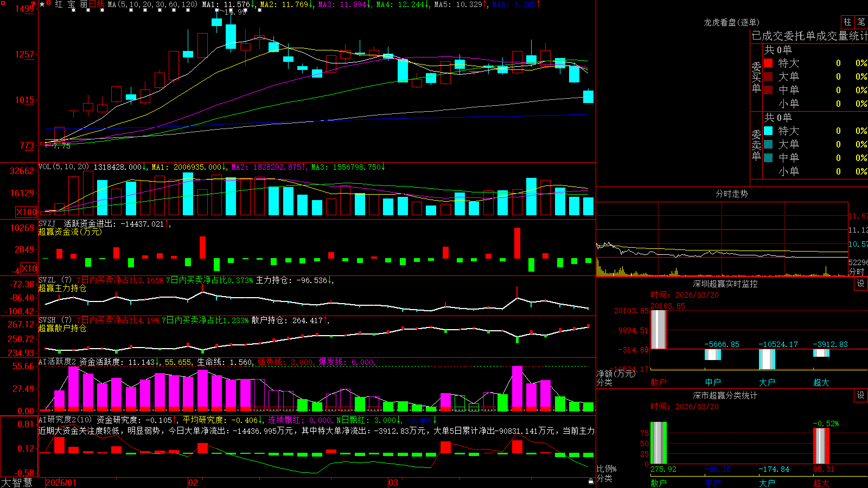Switch order view to 柱 mode
The width and height of the screenshot is (868, 488).
[x=847, y=22]
